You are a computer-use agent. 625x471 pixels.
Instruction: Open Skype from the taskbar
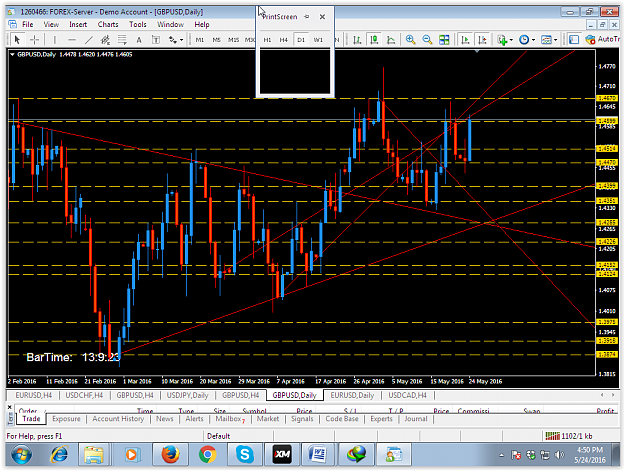[244, 455]
